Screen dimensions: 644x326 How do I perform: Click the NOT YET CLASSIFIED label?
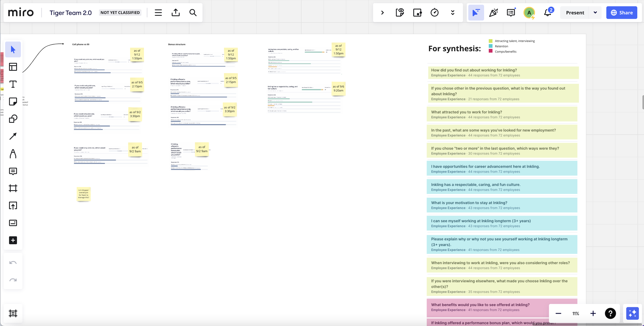pos(120,13)
